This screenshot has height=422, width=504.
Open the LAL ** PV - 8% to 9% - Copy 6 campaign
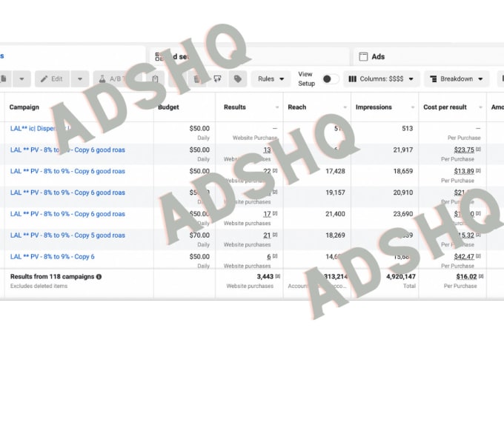coord(53,257)
